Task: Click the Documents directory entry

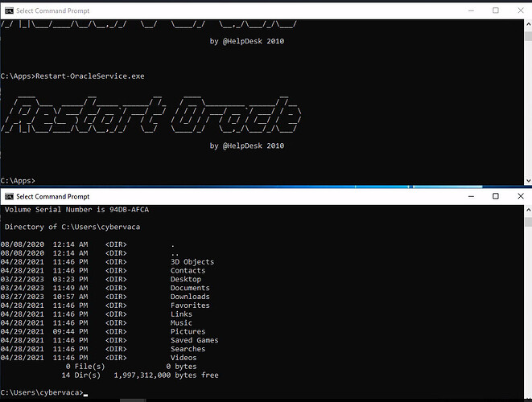Action: [189, 288]
